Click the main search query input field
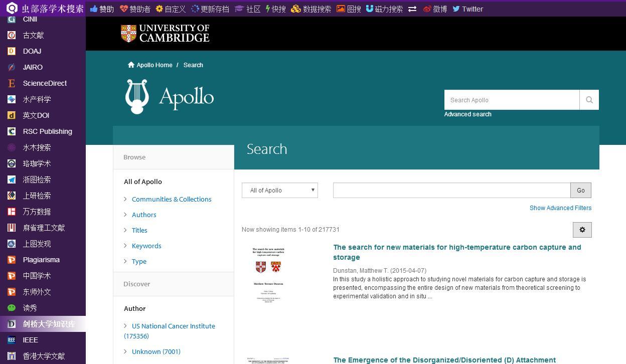 coord(451,190)
